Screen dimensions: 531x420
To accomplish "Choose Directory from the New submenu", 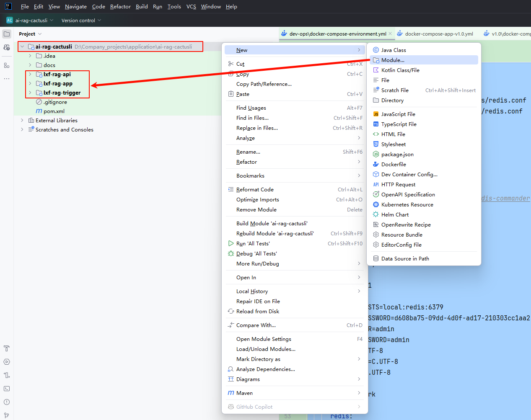I will tap(424, 100).
